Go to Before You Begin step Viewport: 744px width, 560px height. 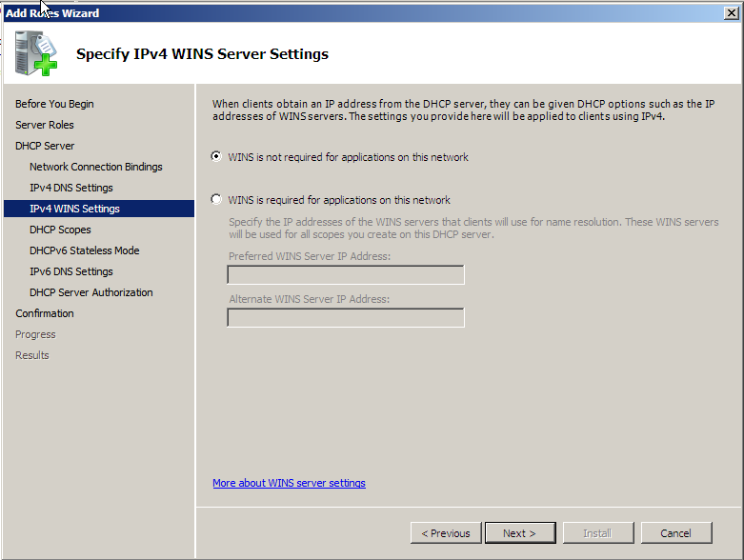tap(54, 104)
